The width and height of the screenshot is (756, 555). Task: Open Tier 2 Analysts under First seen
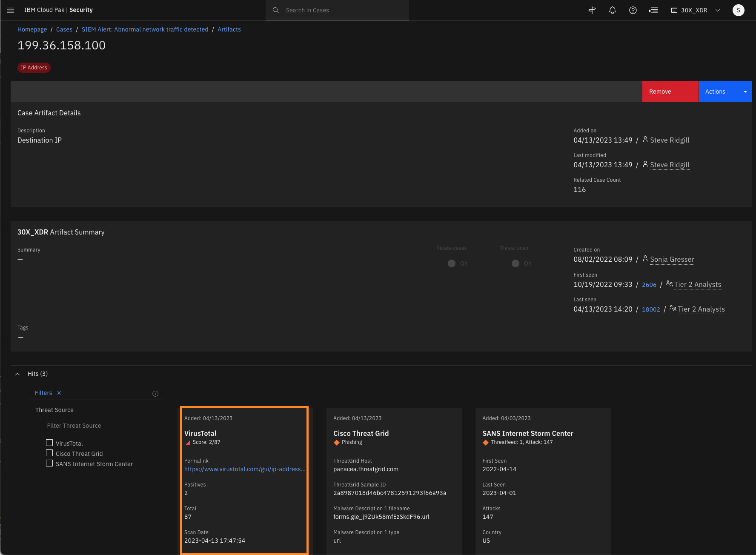[x=698, y=285]
